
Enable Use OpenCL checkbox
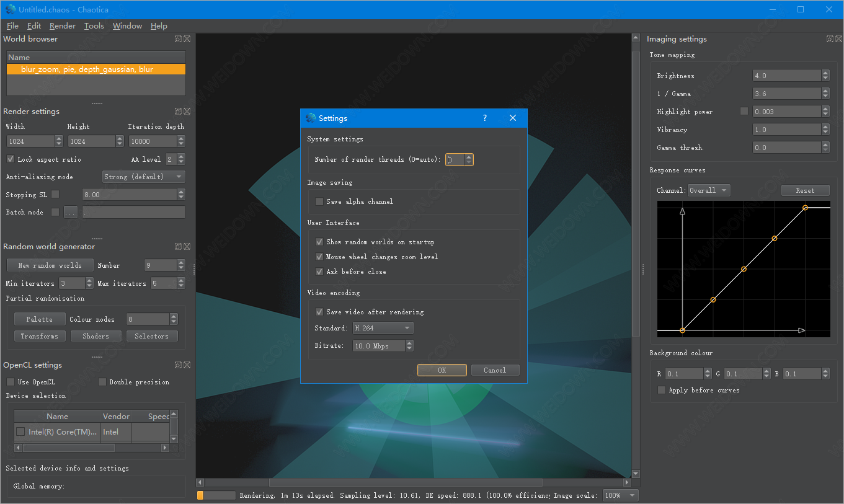[x=10, y=382]
